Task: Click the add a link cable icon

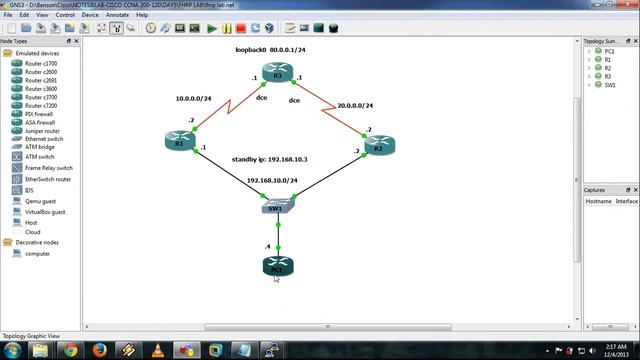Action: pos(131,28)
